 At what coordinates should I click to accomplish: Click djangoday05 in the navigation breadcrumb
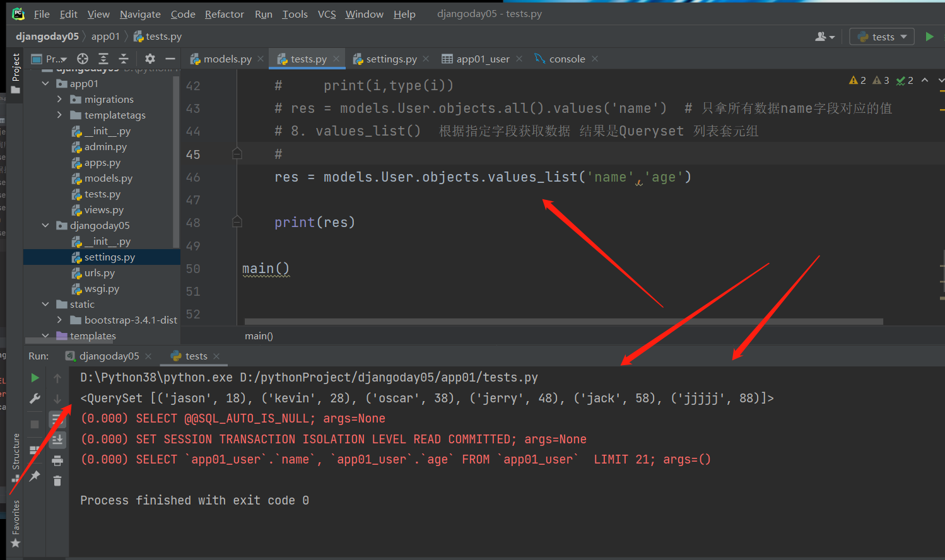(x=47, y=37)
